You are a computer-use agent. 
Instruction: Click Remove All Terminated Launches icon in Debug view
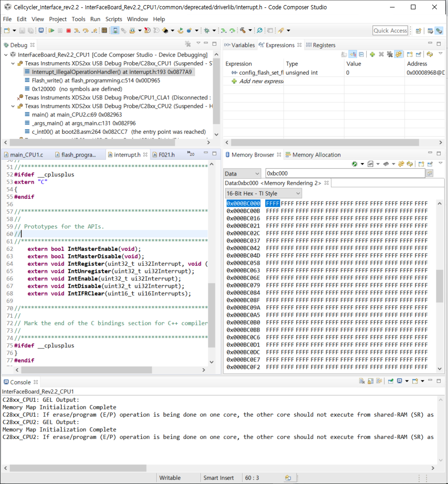coord(188,44)
